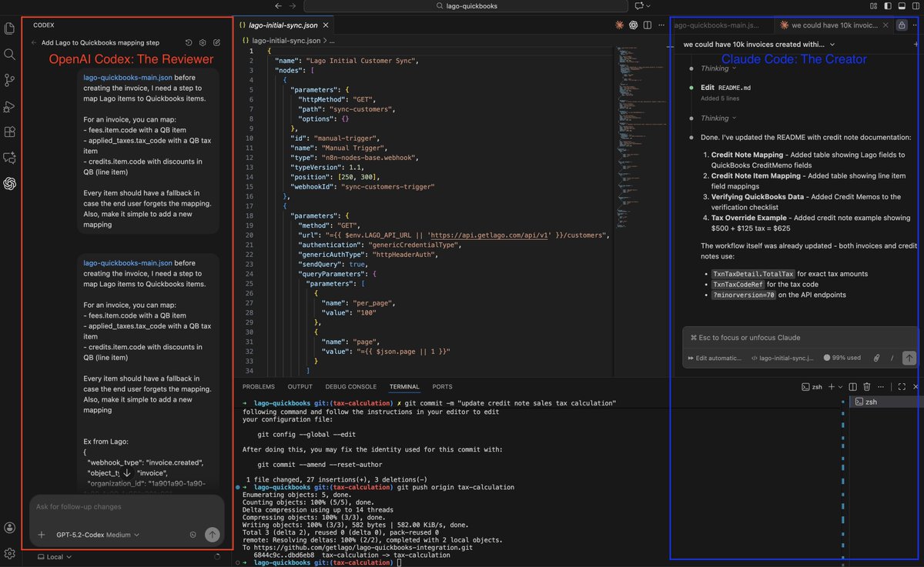
Task: Open Source Control view in activity bar
Action: (9, 80)
